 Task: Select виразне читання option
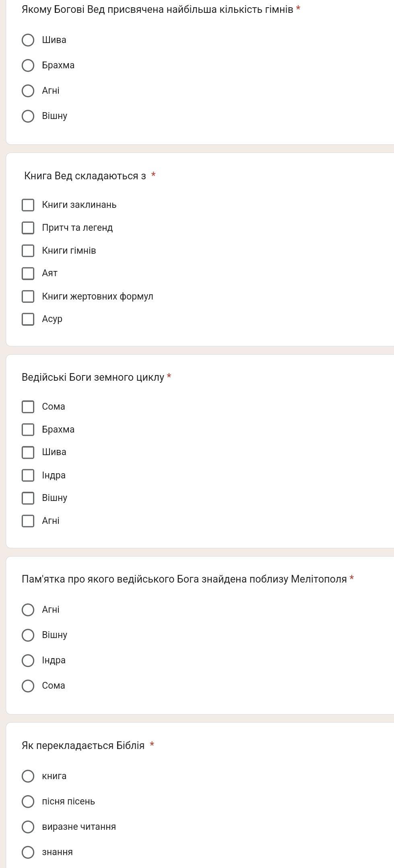[28, 827]
